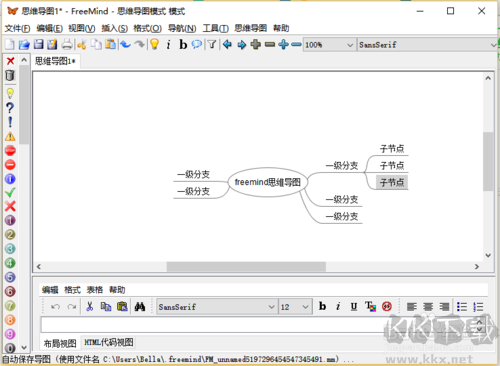The width and height of the screenshot is (500, 366).
Task: Switch to the HTML代码视图 tab
Action: coord(109,342)
